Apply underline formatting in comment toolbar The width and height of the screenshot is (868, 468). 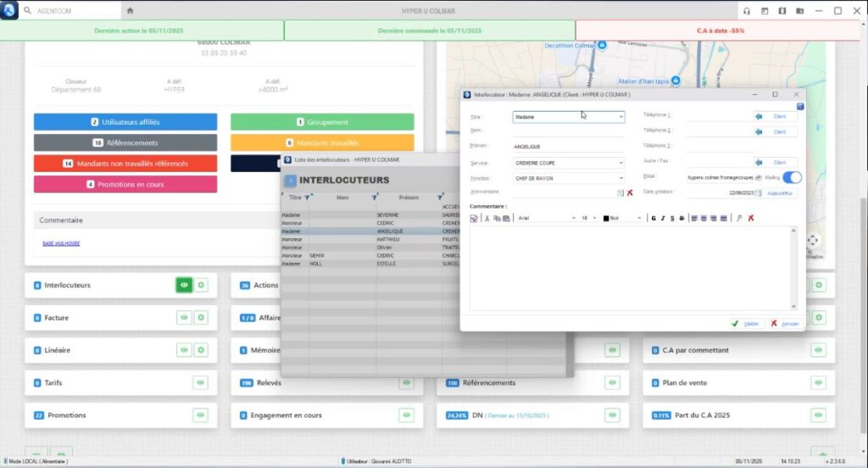pyautogui.click(x=672, y=218)
